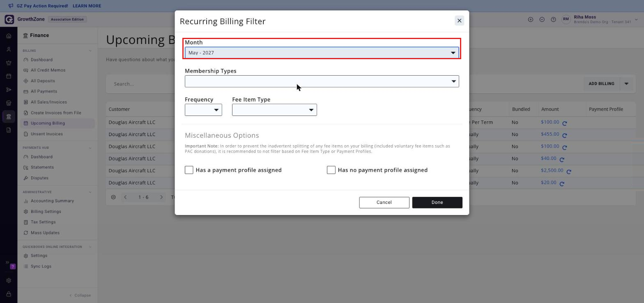Viewport: 644px width, 303px height.
Task: Open All Payments in sidebar
Action: (x=44, y=92)
